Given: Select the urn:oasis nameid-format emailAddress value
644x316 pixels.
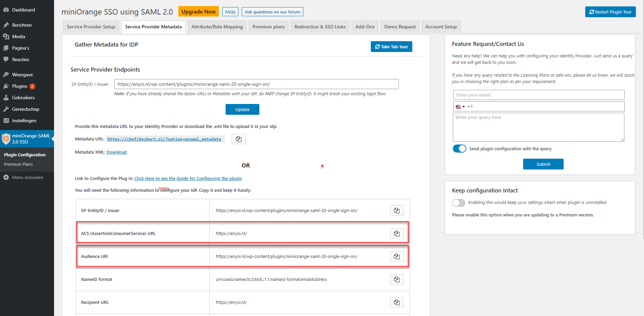Looking at the screenshot, I should 271,280.
